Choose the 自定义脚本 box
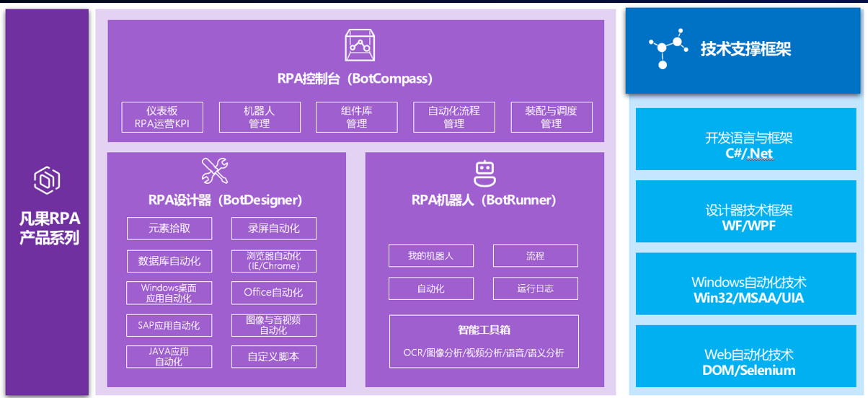 pyautogui.click(x=274, y=357)
